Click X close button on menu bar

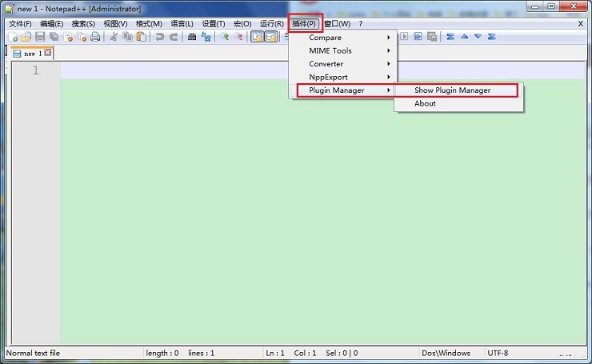pyautogui.click(x=580, y=24)
